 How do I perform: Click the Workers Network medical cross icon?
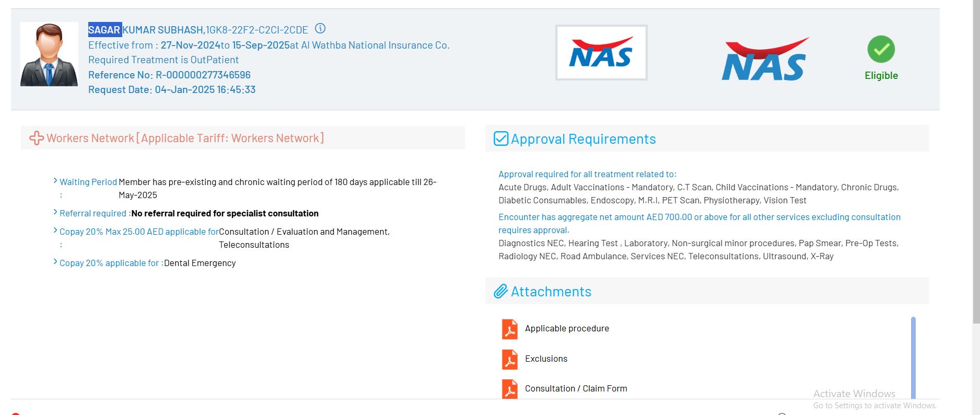37,138
